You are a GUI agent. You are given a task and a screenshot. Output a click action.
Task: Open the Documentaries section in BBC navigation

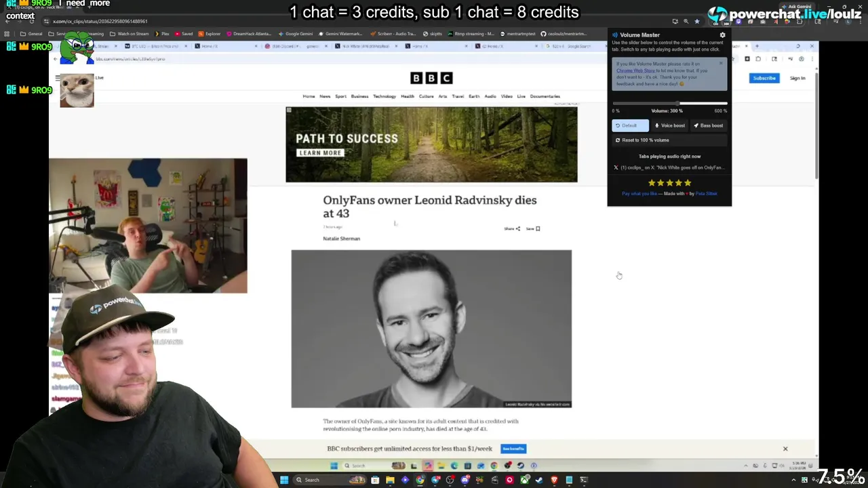(x=545, y=96)
